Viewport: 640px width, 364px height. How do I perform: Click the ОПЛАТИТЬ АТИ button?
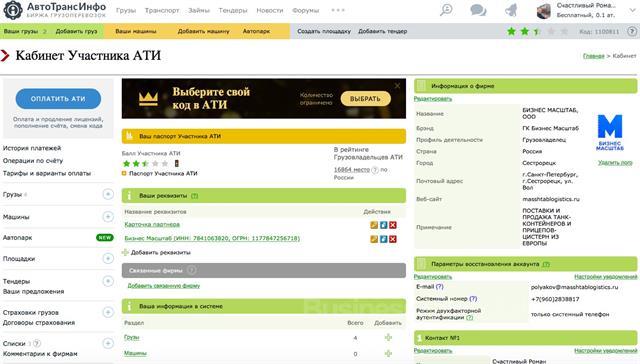[x=58, y=99]
